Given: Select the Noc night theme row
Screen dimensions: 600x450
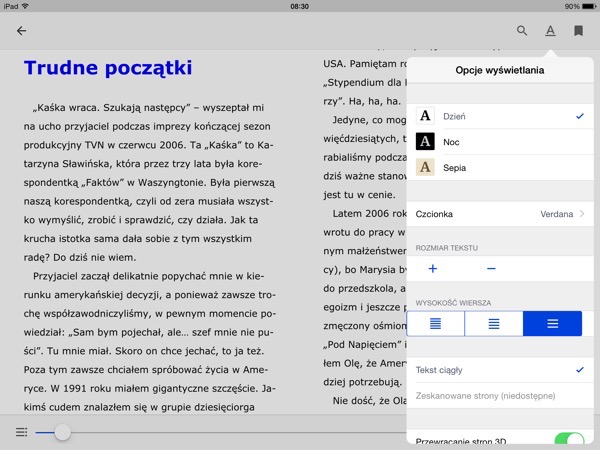Looking at the screenshot, I should tap(500, 142).
